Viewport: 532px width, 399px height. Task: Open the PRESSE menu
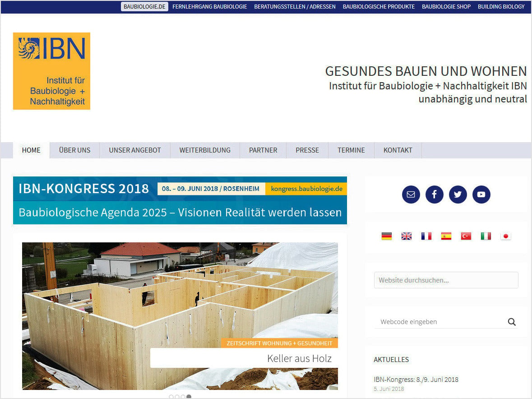point(307,150)
